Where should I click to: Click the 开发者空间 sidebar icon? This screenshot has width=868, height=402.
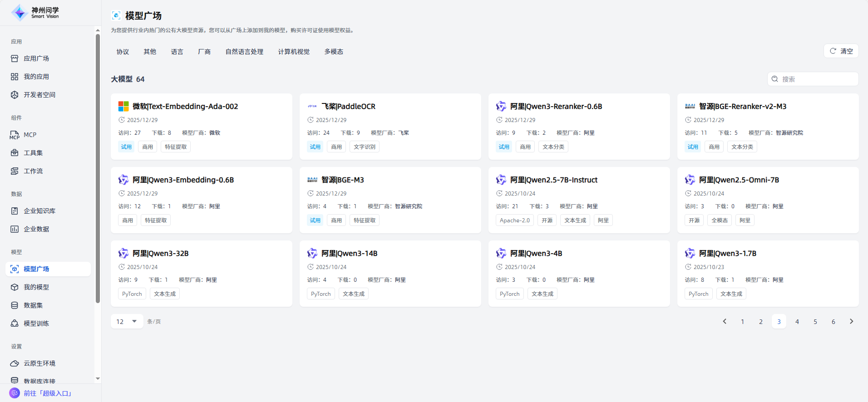(x=15, y=95)
